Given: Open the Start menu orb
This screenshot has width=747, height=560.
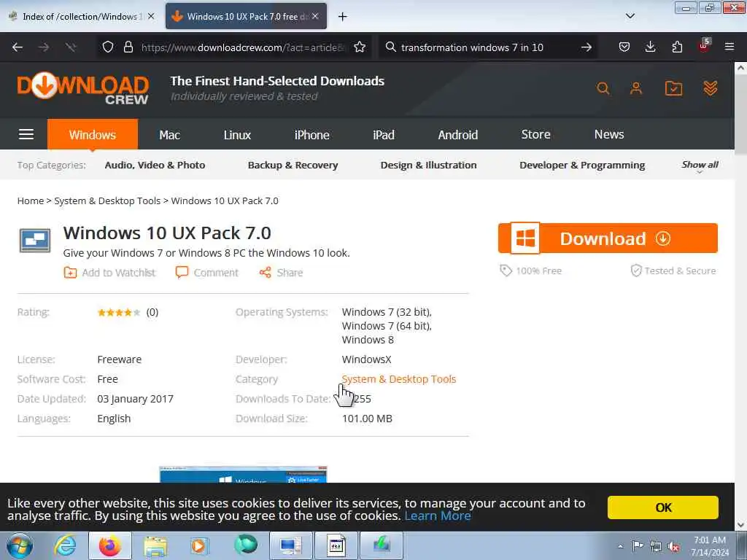Looking at the screenshot, I should click(x=20, y=545).
